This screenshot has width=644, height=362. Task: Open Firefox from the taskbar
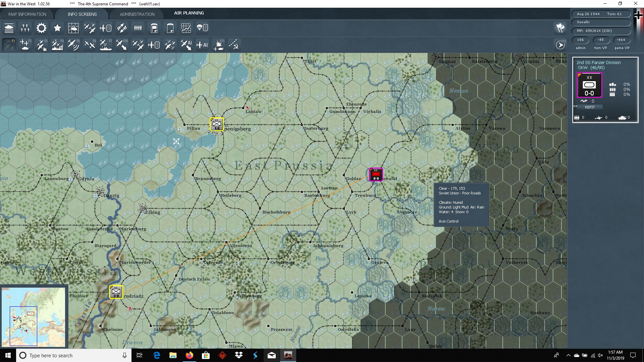point(190,355)
